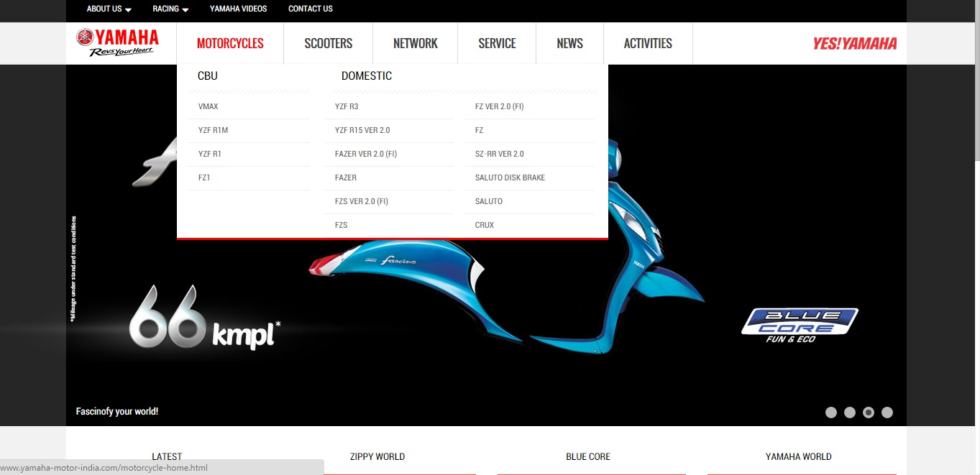Screen dimensions: 980x475
Task: Click 'Fascinofy your world!' caption
Action: point(117,412)
